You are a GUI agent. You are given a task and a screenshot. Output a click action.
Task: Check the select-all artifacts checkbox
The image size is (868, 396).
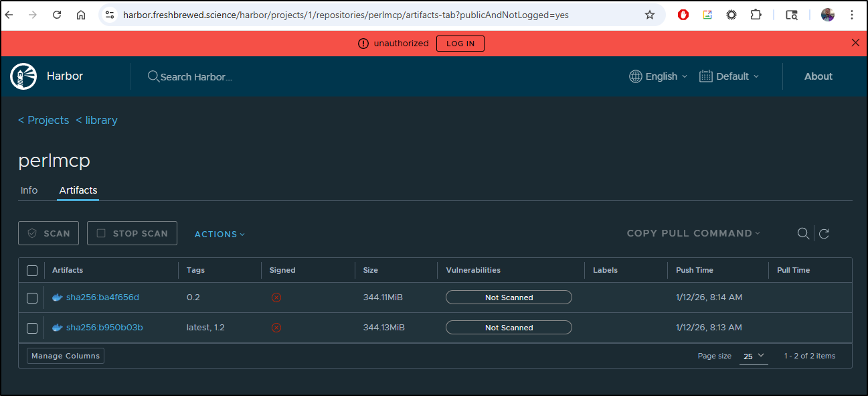coord(32,271)
